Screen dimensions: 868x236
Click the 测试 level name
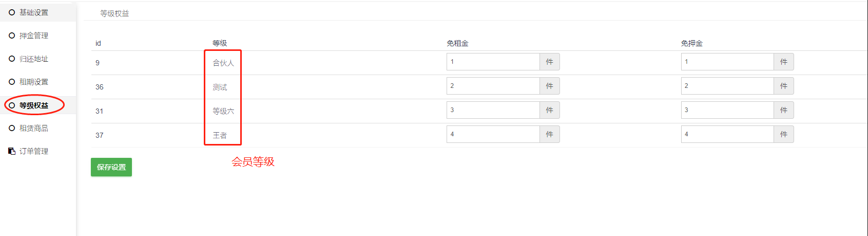tap(220, 87)
